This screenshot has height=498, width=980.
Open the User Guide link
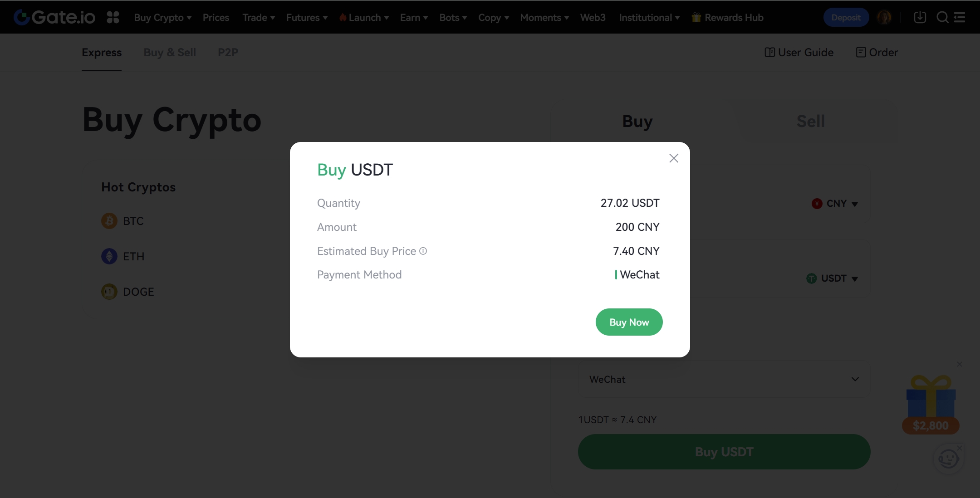point(799,53)
